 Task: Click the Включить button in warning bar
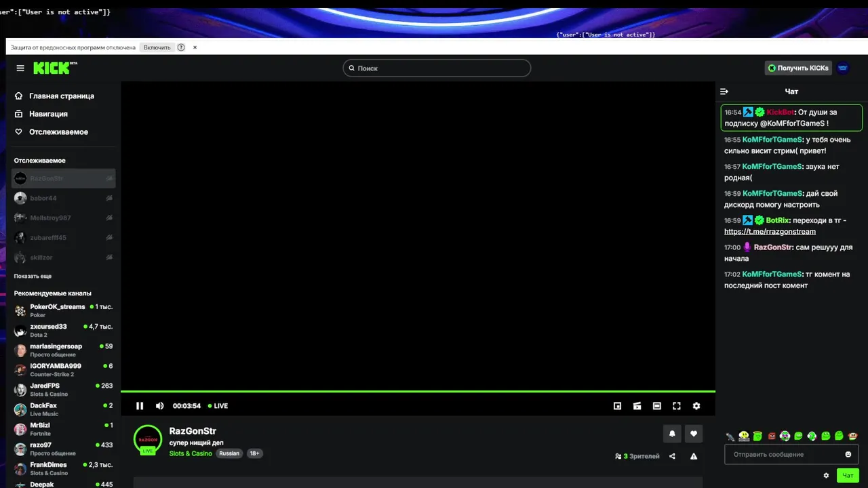tap(157, 47)
